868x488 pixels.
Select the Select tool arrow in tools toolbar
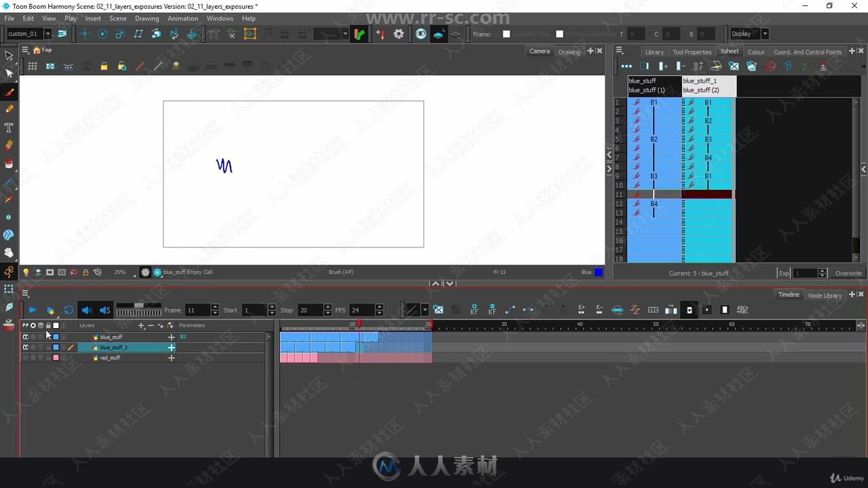point(9,56)
